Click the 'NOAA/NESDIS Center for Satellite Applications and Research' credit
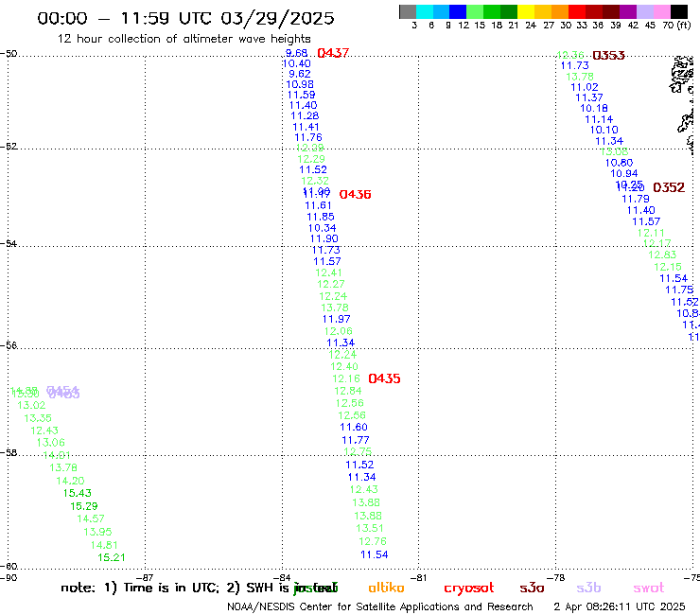The height and width of the screenshot is (615, 700). tap(380, 607)
